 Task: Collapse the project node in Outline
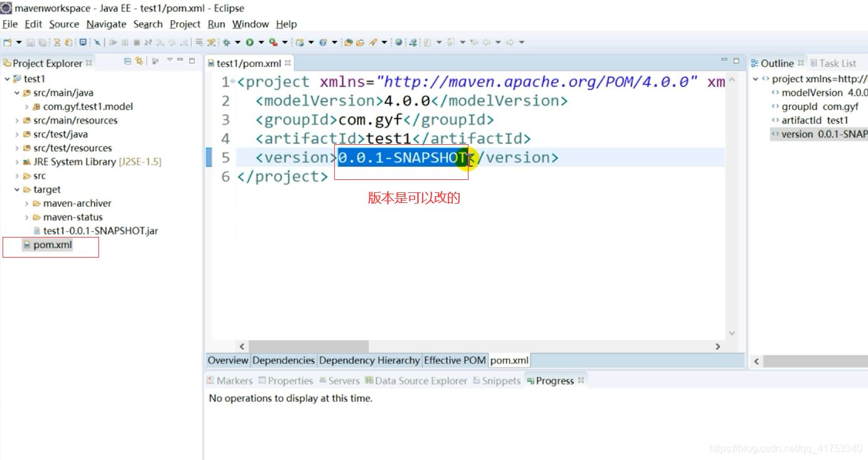coord(756,79)
